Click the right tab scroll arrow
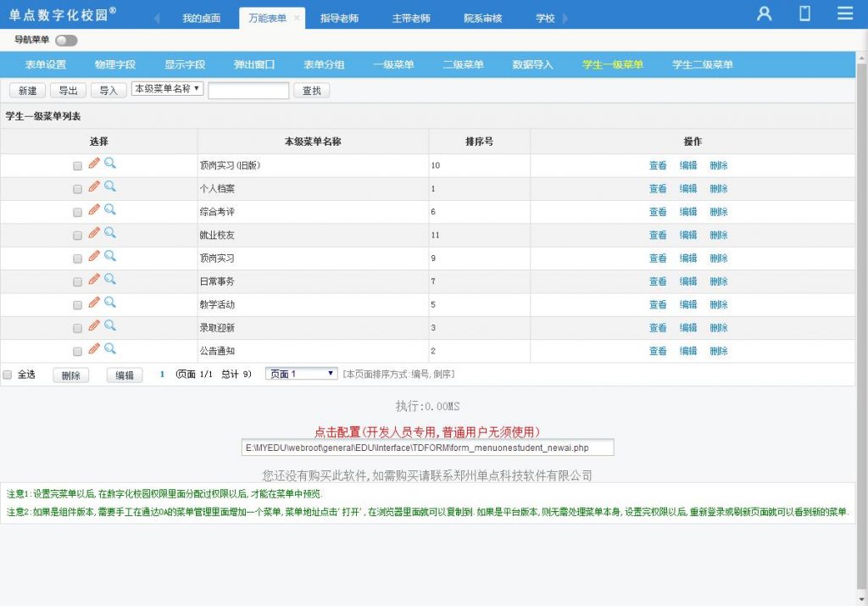Image resolution: width=868 pixels, height=606 pixels. 565,19
